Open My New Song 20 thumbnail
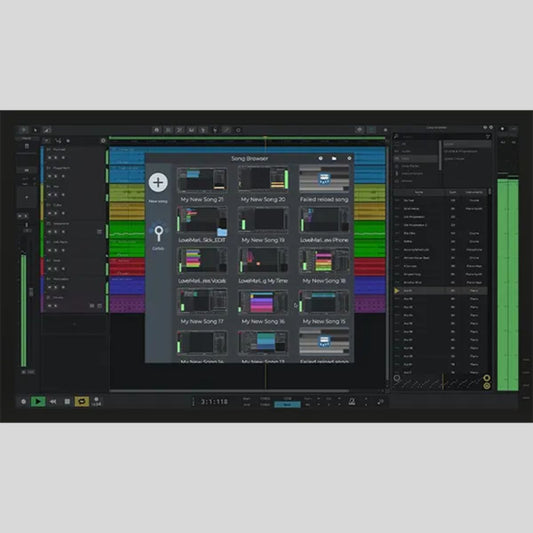Viewport: 533px width, 533px height. (x=263, y=178)
